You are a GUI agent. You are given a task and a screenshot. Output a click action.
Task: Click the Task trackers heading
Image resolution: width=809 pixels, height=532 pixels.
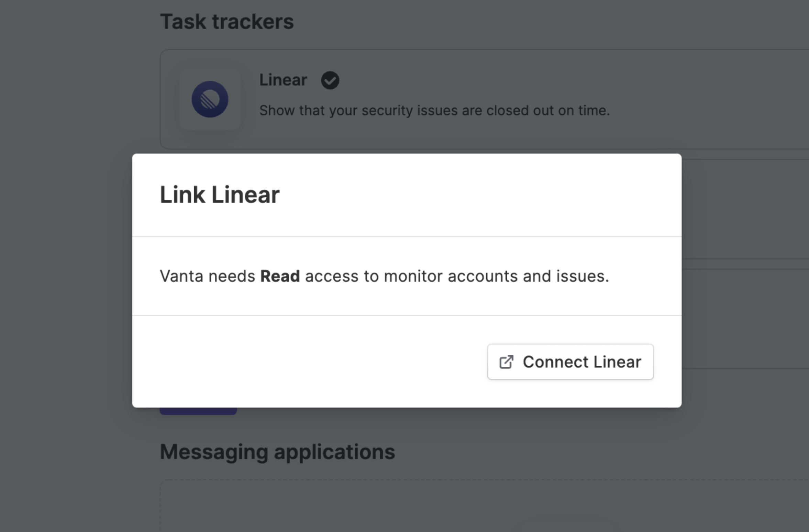227,21
